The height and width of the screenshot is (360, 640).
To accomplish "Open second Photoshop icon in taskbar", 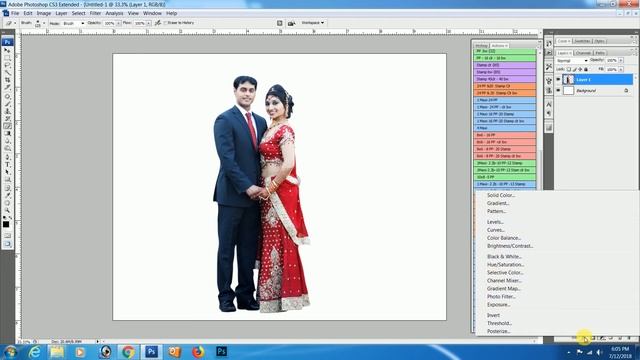I will click(222, 352).
